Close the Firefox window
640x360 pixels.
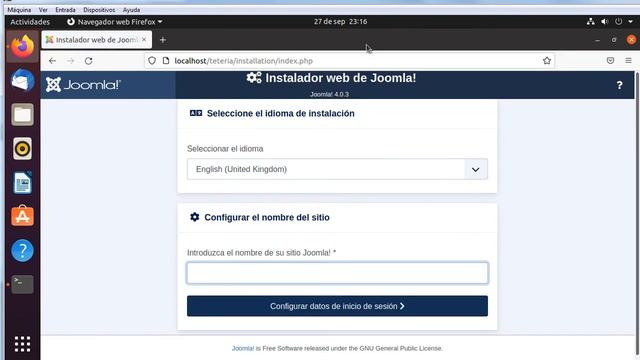coord(631,40)
